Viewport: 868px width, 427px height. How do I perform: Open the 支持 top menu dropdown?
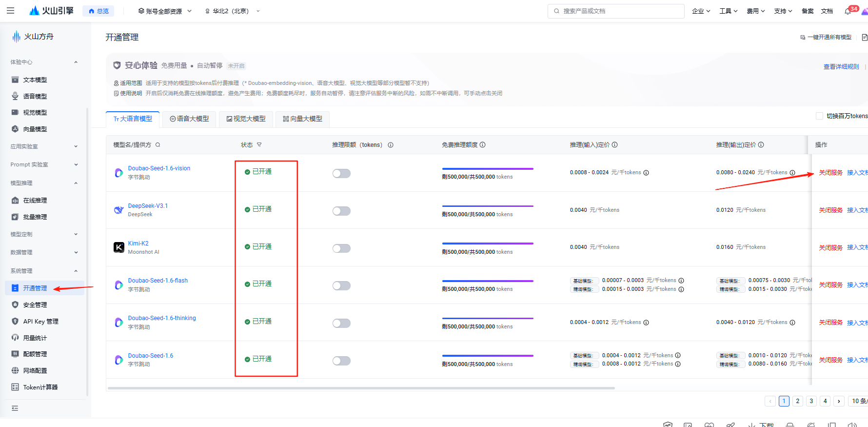pos(783,11)
